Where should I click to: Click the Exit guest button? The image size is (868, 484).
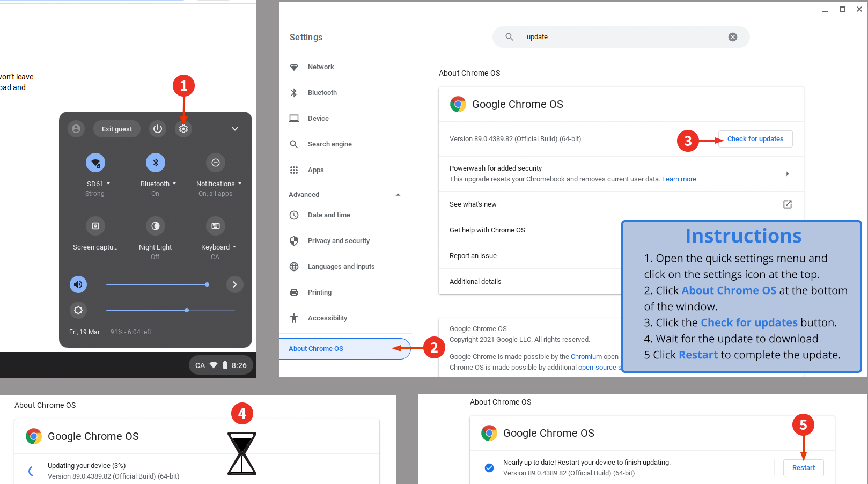(x=117, y=129)
